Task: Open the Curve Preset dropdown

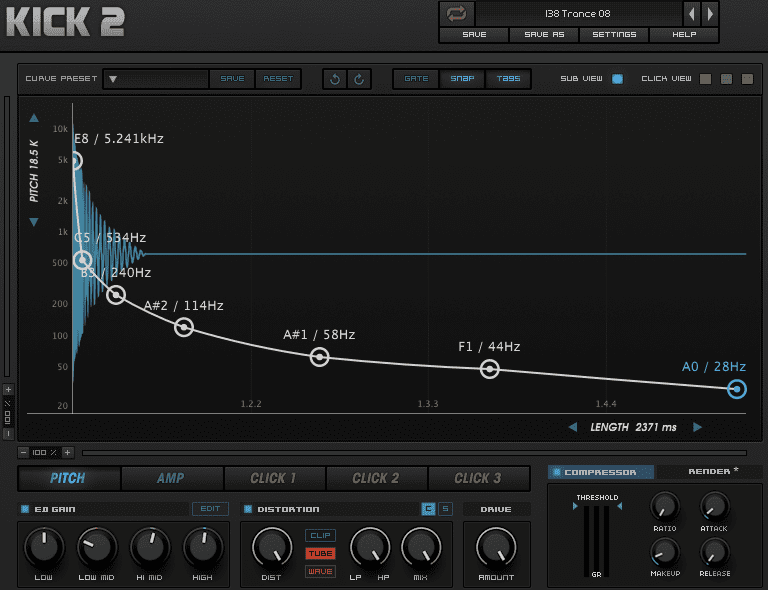Action: [112, 78]
